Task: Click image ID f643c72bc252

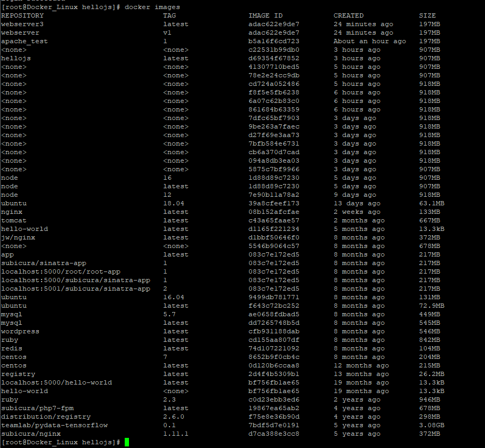Action: click(274, 306)
